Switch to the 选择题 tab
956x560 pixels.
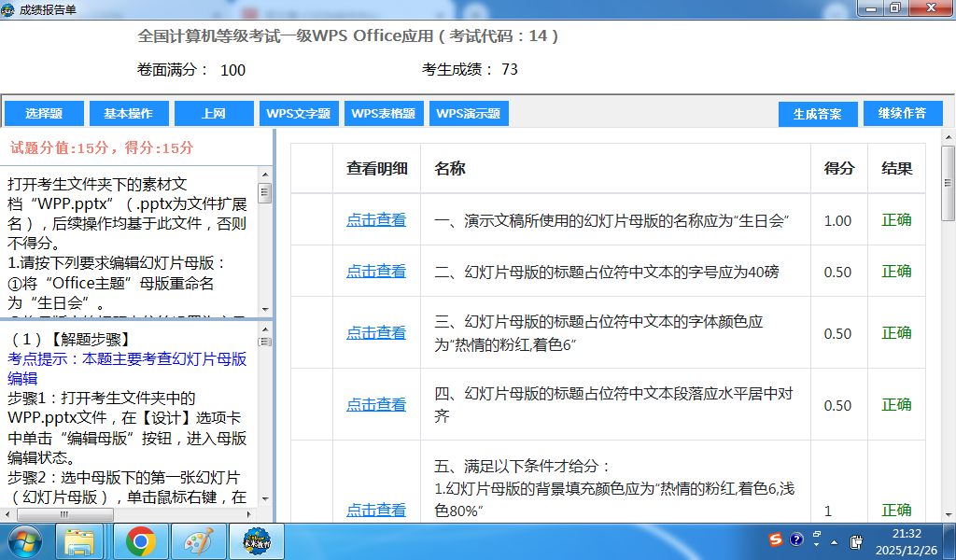click(x=44, y=113)
